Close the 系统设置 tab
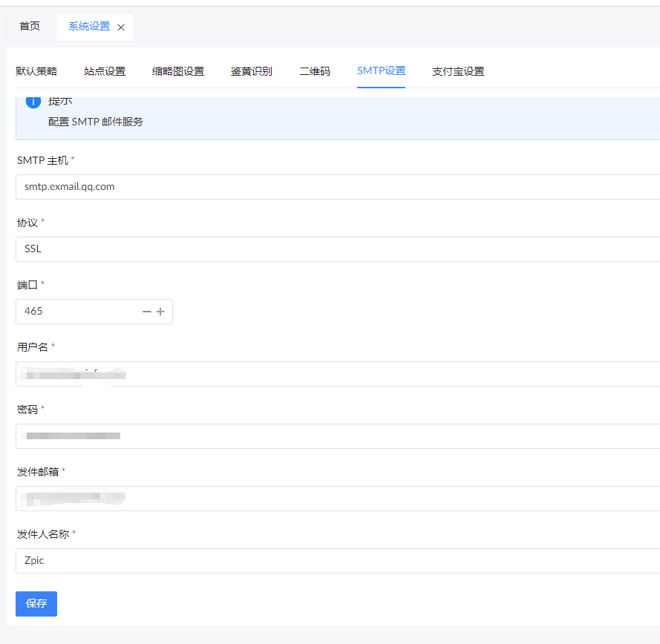The image size is (660, 644). point(121,27)
